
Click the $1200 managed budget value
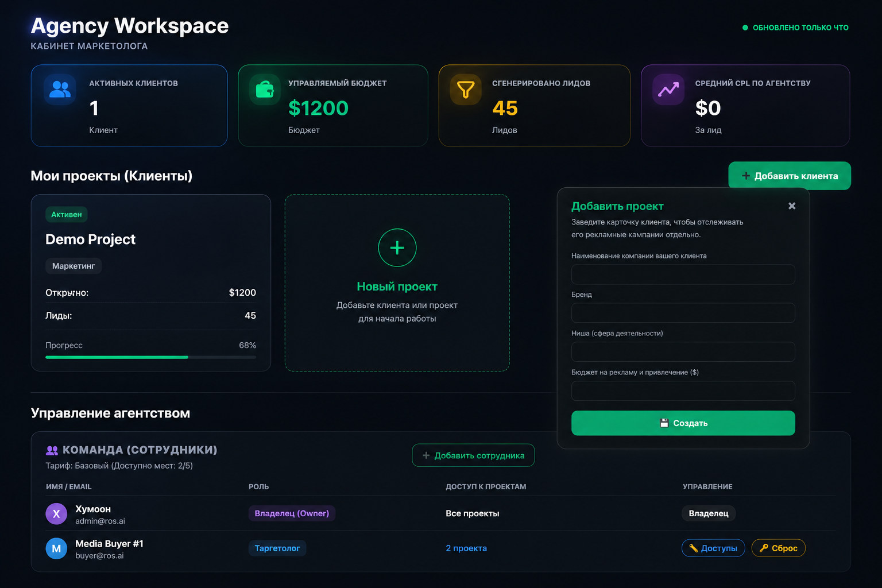point(319,108)
